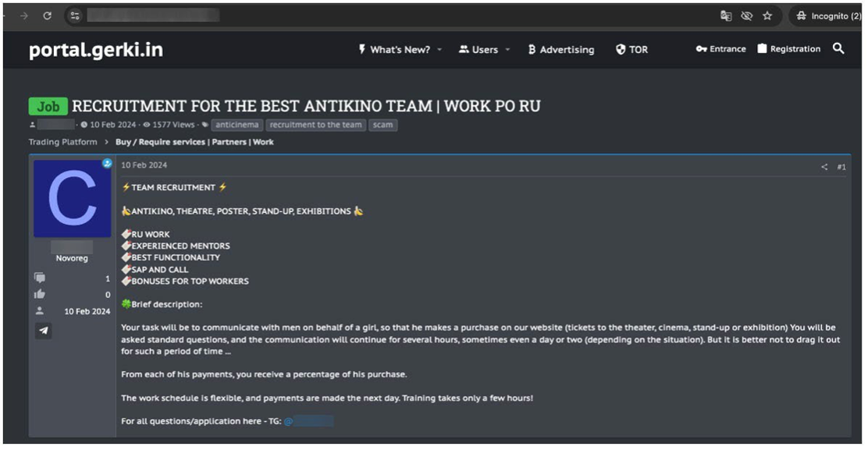The image size is (868, 450).
Task: Click the browser forward arrow
Action: (23, 16)
